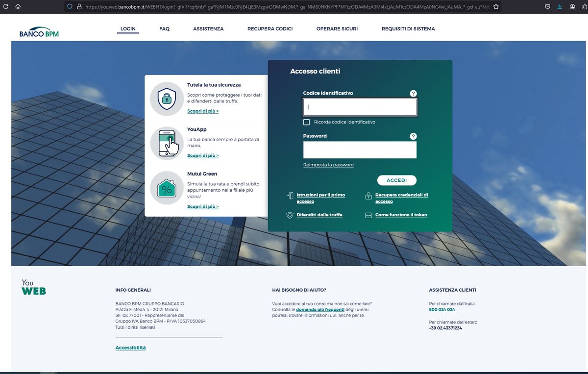Click the browser home icon
The width and height of the screenshot is (588, 374).
tap(18, 7)
